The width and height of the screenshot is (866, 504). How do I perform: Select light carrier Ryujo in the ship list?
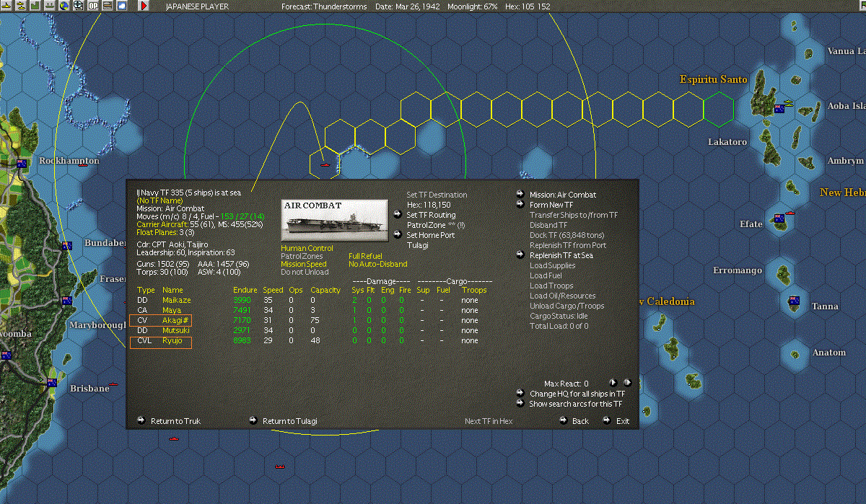coord(172,340)
